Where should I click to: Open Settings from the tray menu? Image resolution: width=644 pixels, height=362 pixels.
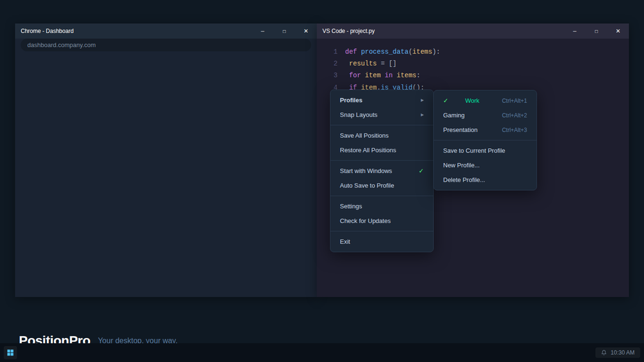381,206
